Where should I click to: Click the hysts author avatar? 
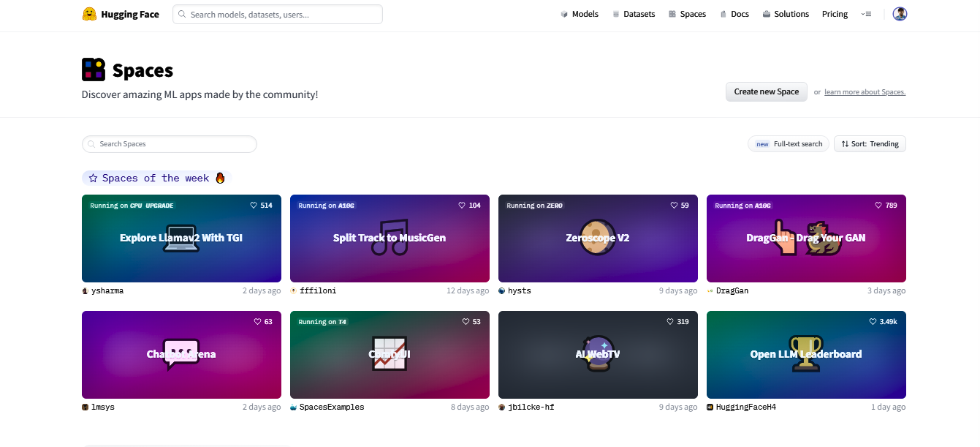(501, 291)
